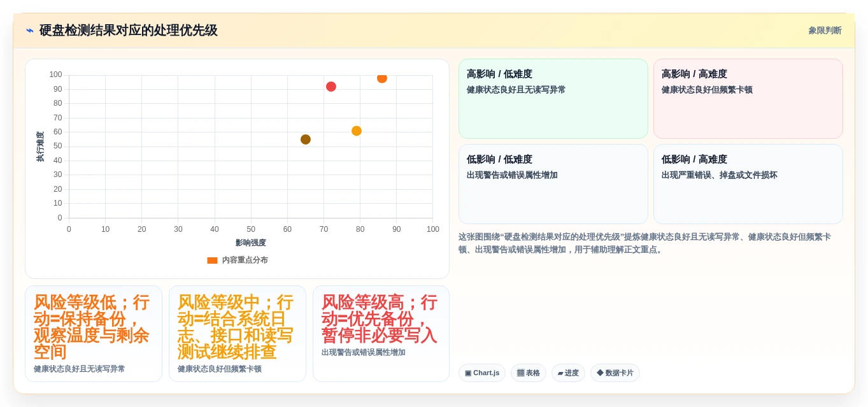Click the yellow-orange data point near 60
Image resolution: width=868 pixels, height=407 pixels.
pyautogui.click(x=357, y=131)
